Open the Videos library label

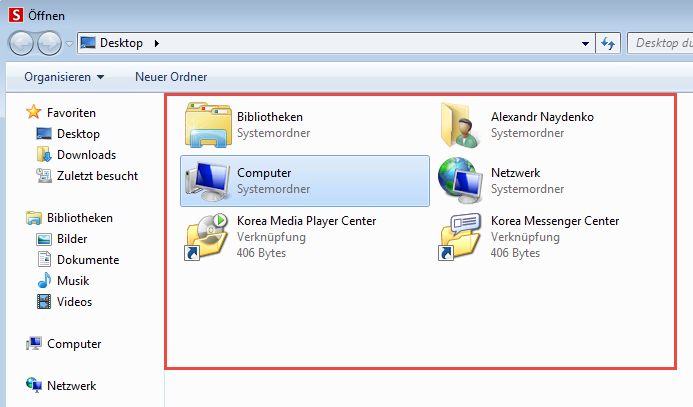tap(74, 302)
